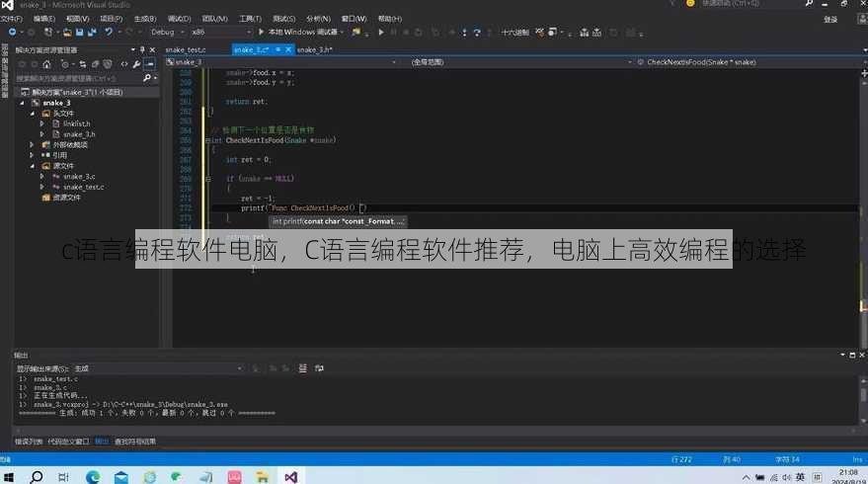The image size is (868, 484).
Task: Collapse the snake_3 project node
Action: [23, 103]
